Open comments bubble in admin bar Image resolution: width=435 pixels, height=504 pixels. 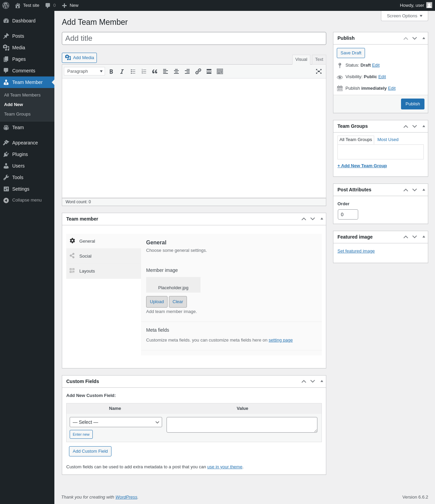point(50,5)
